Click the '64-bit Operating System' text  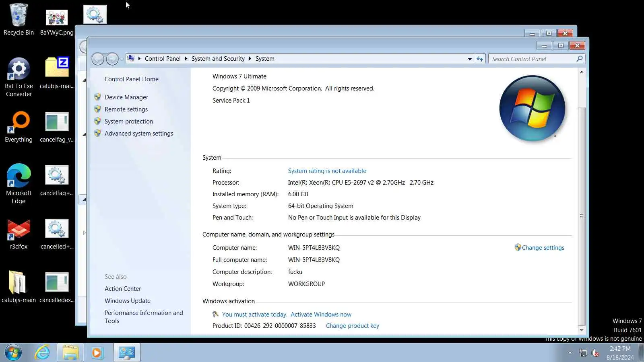(x=320, y=206)
